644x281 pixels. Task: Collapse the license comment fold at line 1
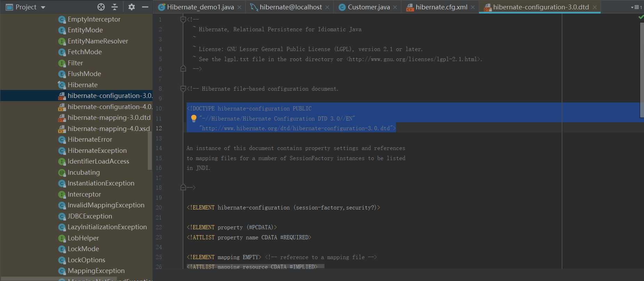coord(183,19)
